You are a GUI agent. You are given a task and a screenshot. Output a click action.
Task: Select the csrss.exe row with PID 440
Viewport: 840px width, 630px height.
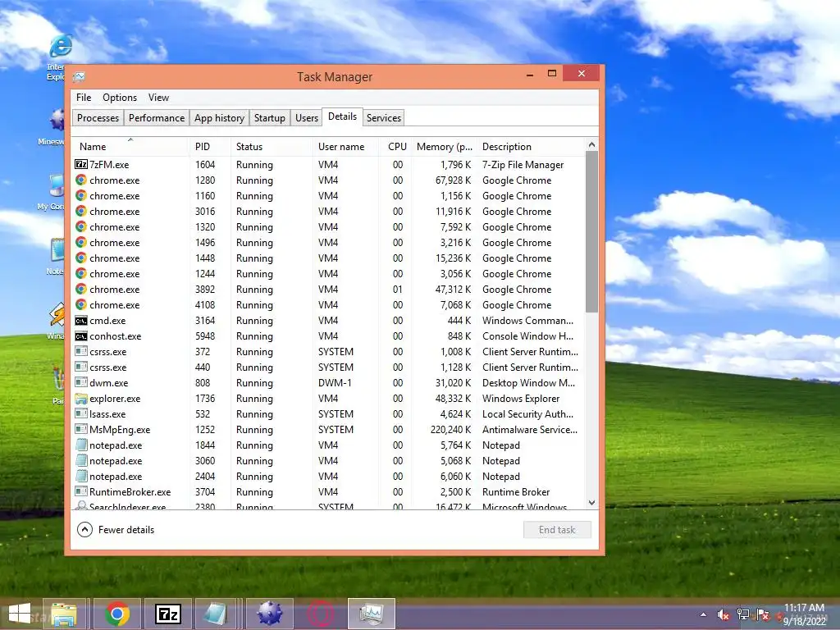pyautogui.click(x=328, y=367)
